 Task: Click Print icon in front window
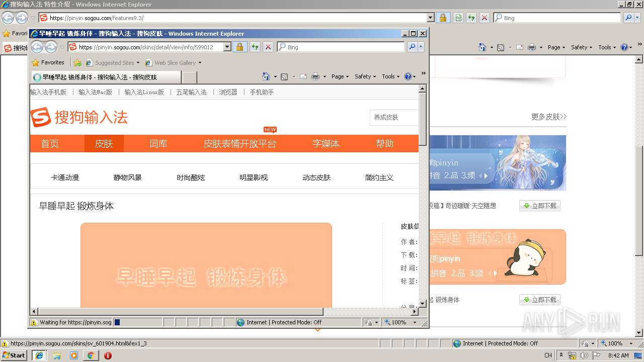(x=315, y=76)
